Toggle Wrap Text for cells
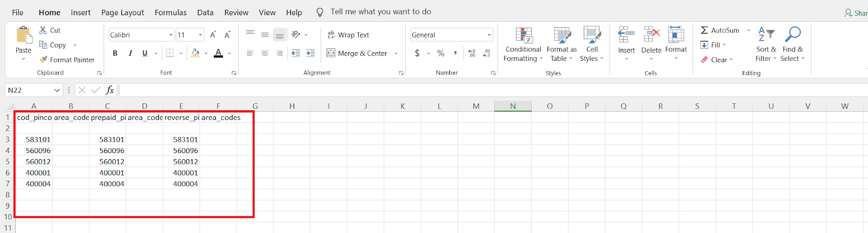Screen dimensions: 868x233 tap(348, 35)
